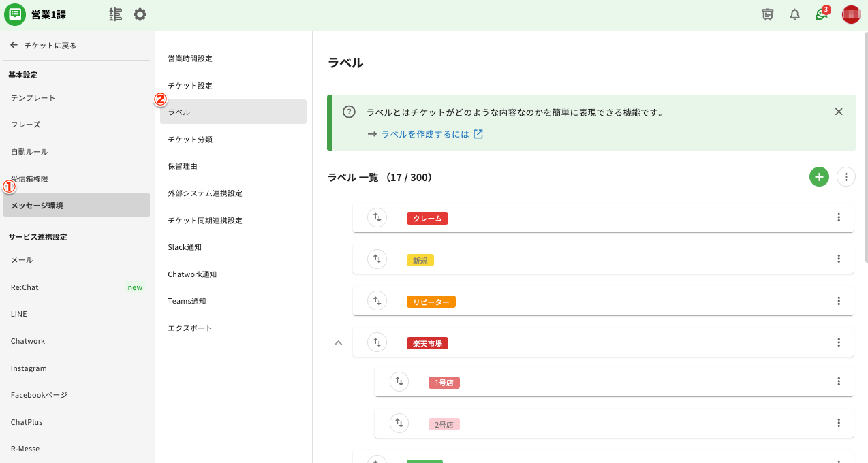Screen dimensions: 868x463
Task: Click reorder arrows for リピーター label
Action: 377,301
